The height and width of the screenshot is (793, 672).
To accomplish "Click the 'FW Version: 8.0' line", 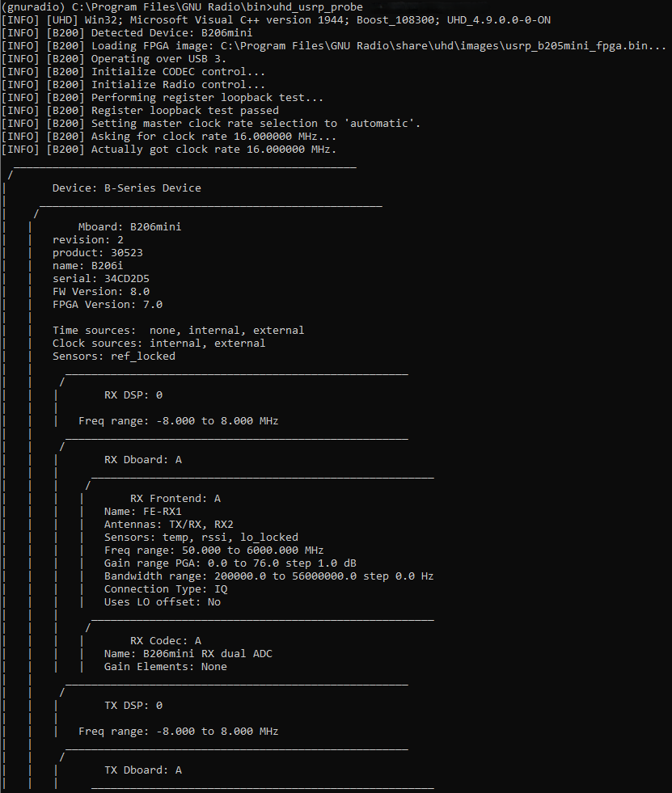I will (x=101, y=291).
